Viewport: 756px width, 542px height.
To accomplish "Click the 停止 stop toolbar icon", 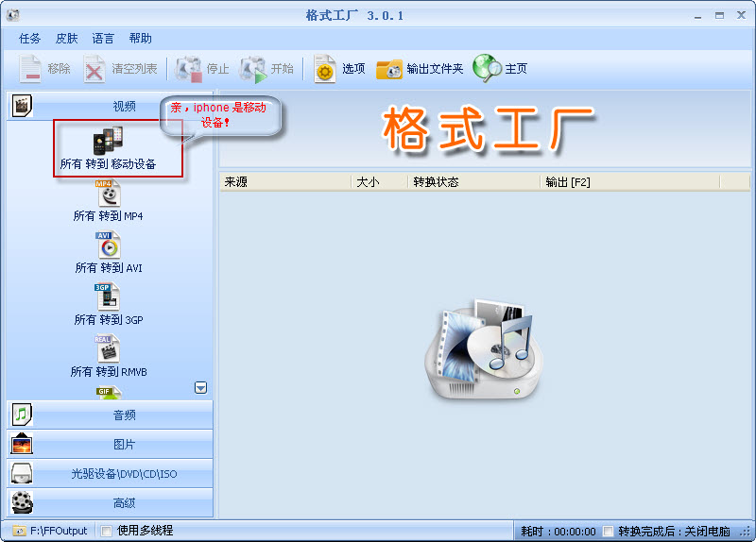I will coord(188,69).
